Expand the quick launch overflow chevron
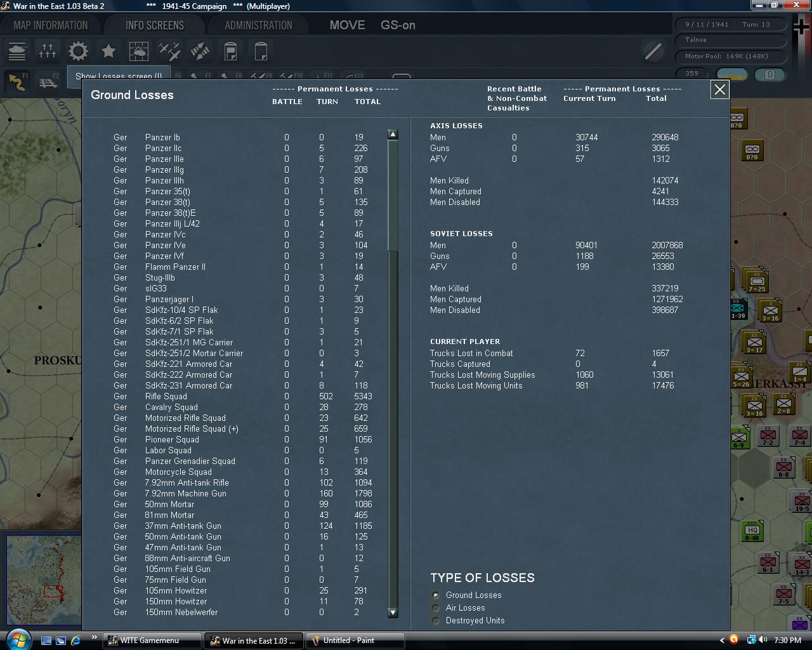The image size is (812, 650). pyautogui.click(x=95, y=637)
